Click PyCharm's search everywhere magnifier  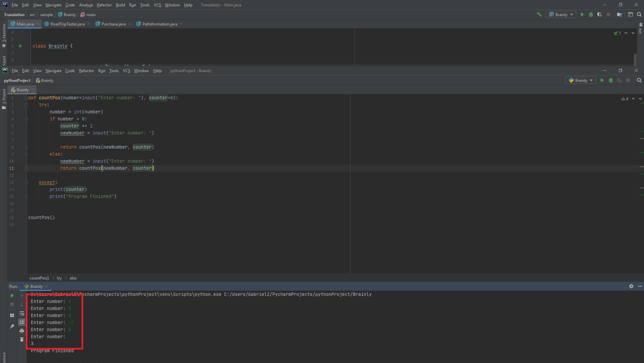coord(639,81)
